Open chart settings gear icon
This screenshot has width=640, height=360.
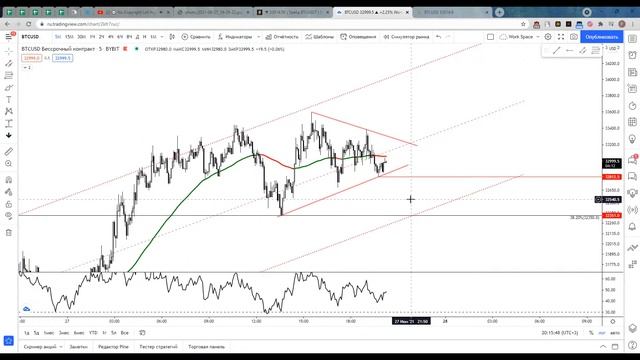coord(548,37)
